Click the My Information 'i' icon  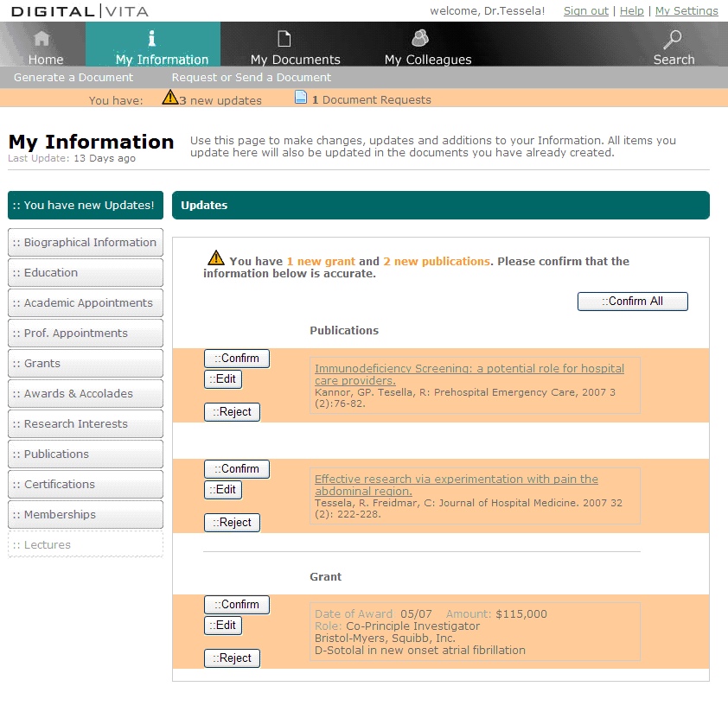(x=152, y=38)
